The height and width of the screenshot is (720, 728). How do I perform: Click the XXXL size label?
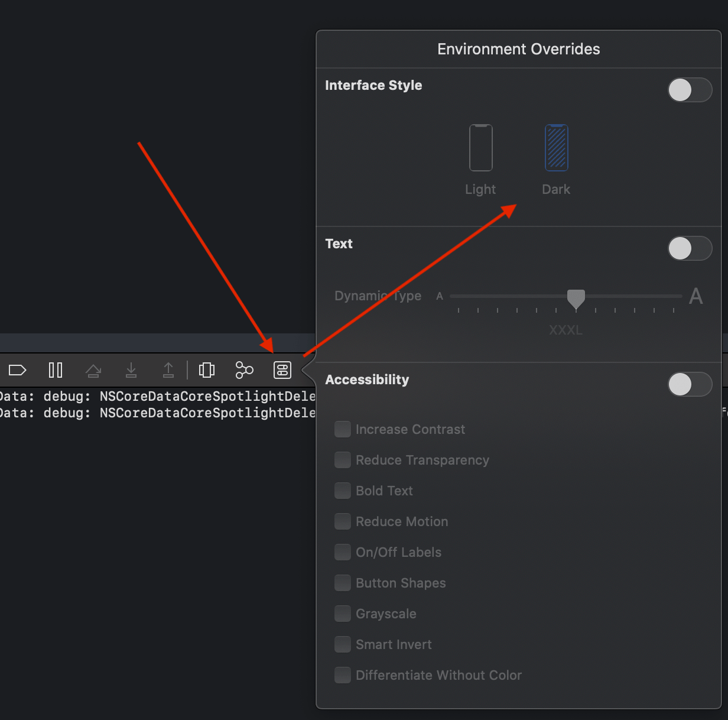pos(565,330)
